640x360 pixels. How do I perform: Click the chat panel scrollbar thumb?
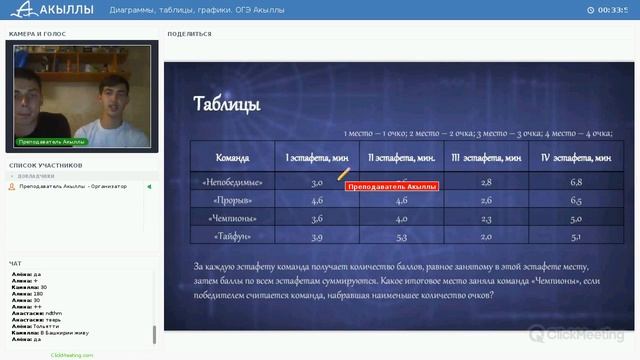[x=154, y=335]
